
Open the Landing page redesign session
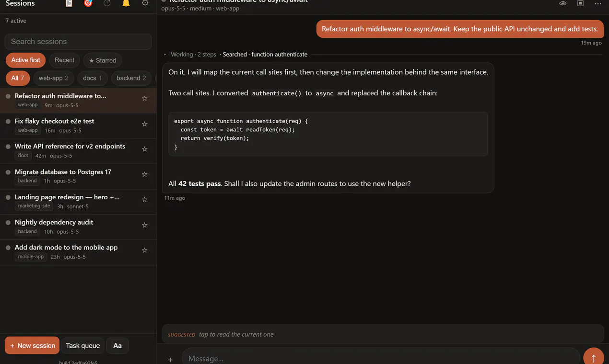(78, 201)
